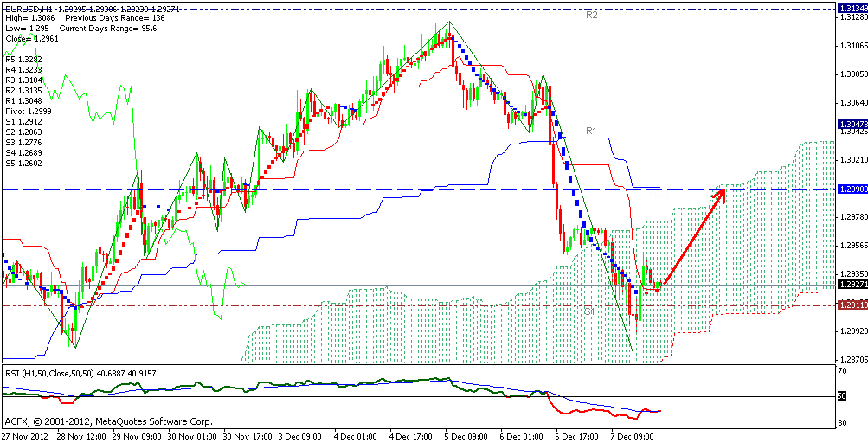The image size is (868, 443).
Task: Click the 27 Nov 2012 date marker
Action: 23,436
